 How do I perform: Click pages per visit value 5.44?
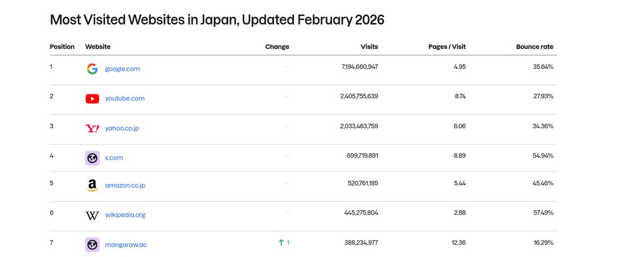460,183
